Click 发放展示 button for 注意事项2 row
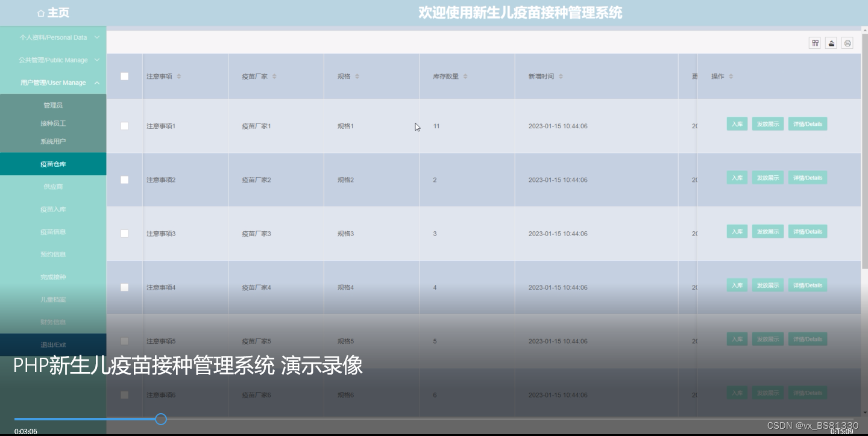 [x=768, y=178]
